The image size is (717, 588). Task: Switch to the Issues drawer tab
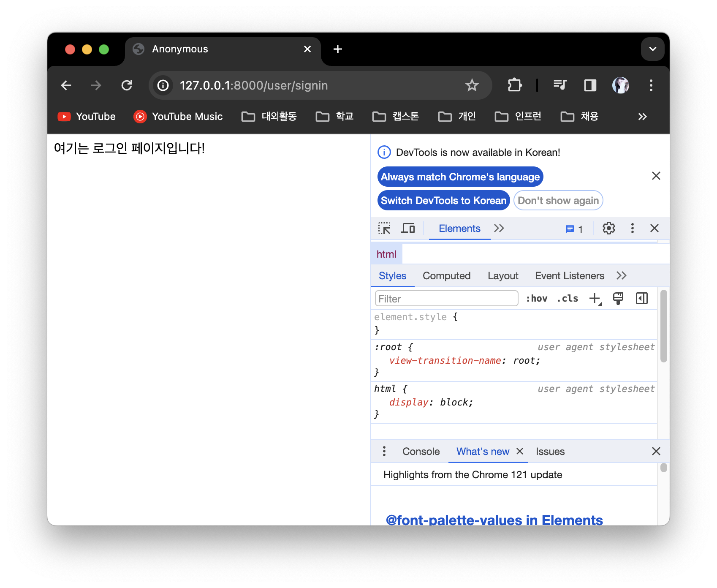click(550, 452)
